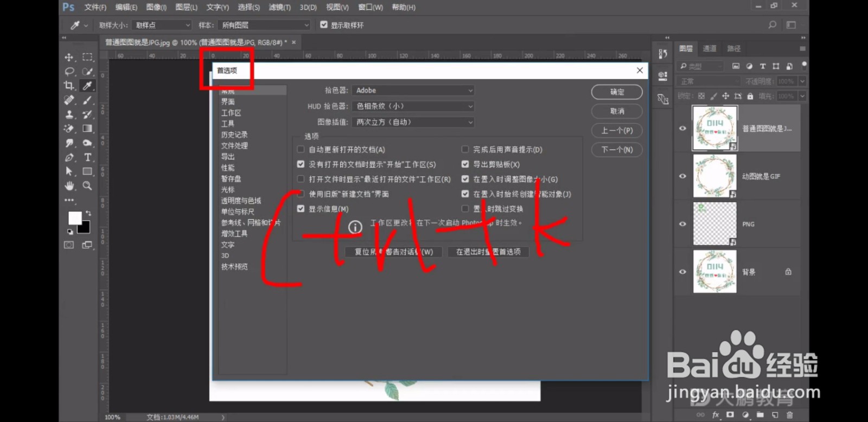Image resolution: width=868 pixels, height=422 pixels.
Task: Click the add layer style fx icon
Action: pyautogui.click(x=716, y=415)
